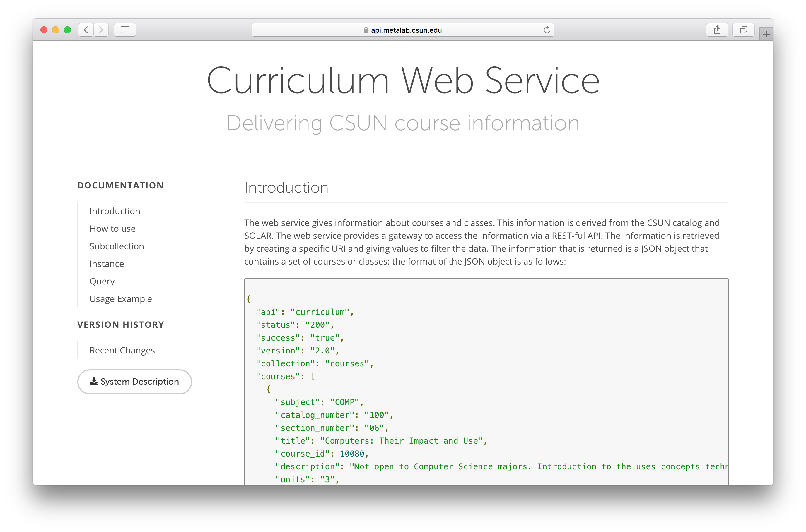The height and width of the screenshot is (532, 806).
Task: Open the Usage Example link
Action: point(121,299)
